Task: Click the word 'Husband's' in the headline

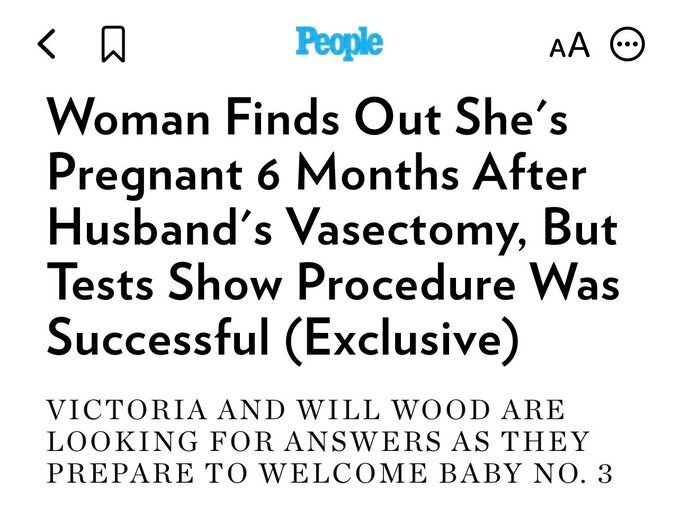Action: click(161, 228)
